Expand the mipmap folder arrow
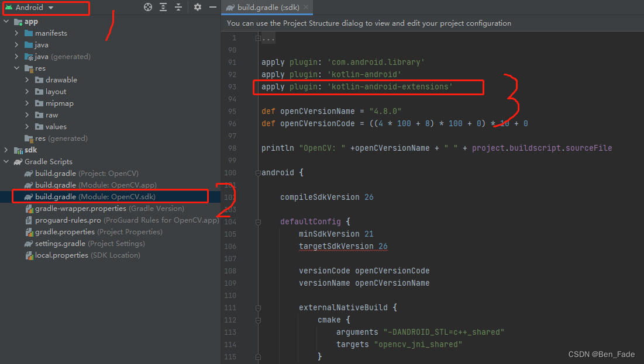 27,103
